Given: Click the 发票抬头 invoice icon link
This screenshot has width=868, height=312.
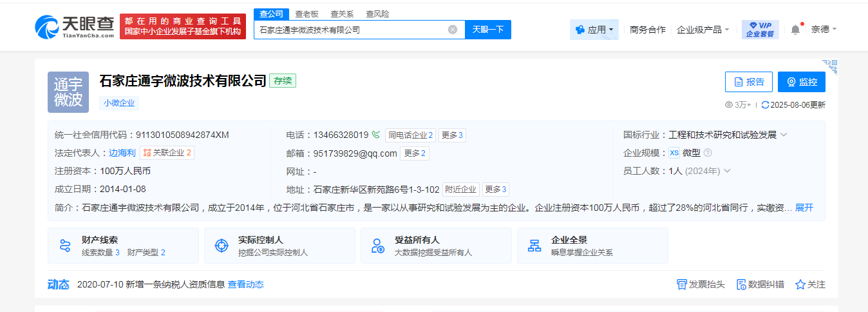Looking at the screenshot, I should (x=701, y=284).
